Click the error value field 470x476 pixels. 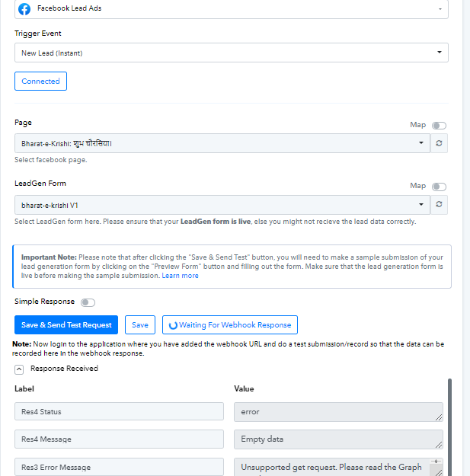pos(338,412)
